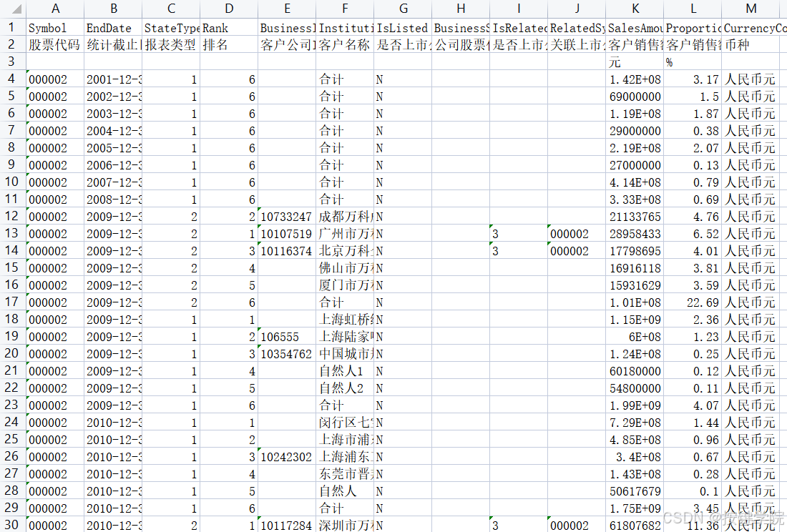Select proportion cell 6.52

click(x=693, y=234)
